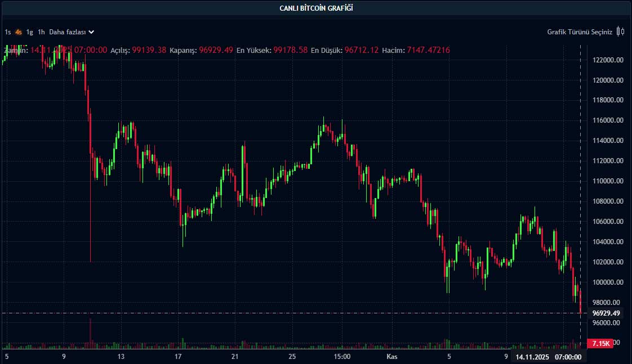Click the Grafik Türünü Seçiniz label
Screen dimensions: 632x364
point(580,32)
